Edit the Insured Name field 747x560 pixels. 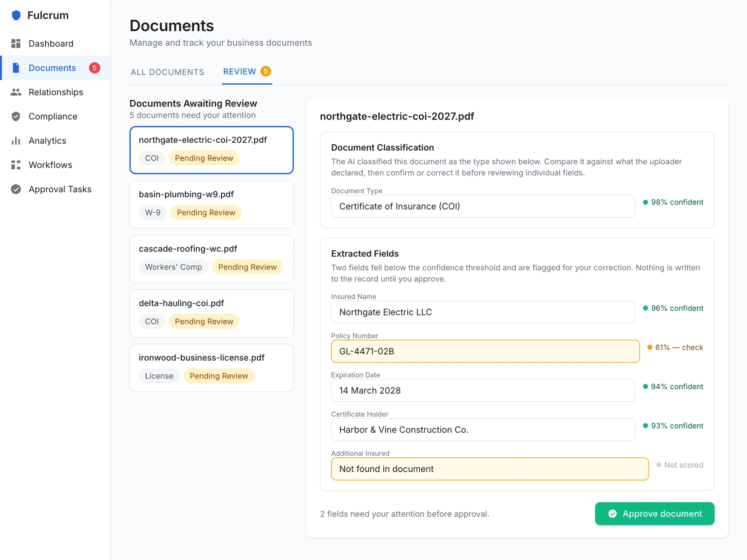point(483,312)
